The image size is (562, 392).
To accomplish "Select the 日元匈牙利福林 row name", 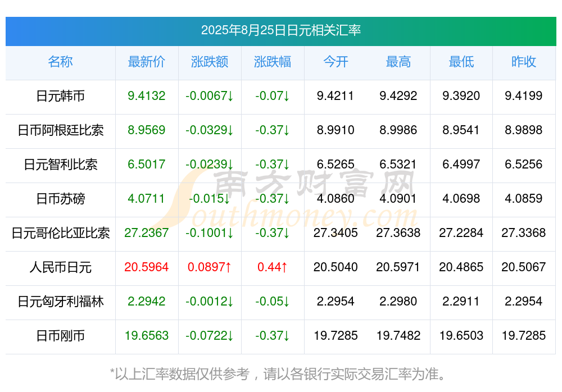I will (60, 302).
